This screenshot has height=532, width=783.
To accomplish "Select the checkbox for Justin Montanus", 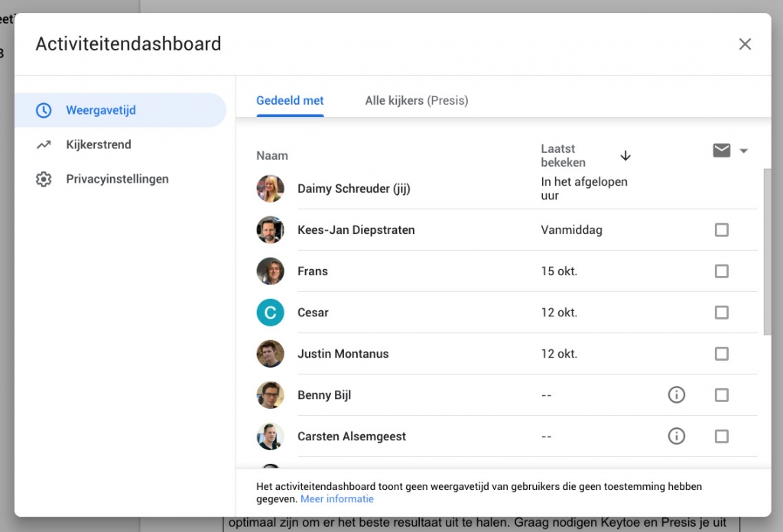I will (x=721, y=354).
